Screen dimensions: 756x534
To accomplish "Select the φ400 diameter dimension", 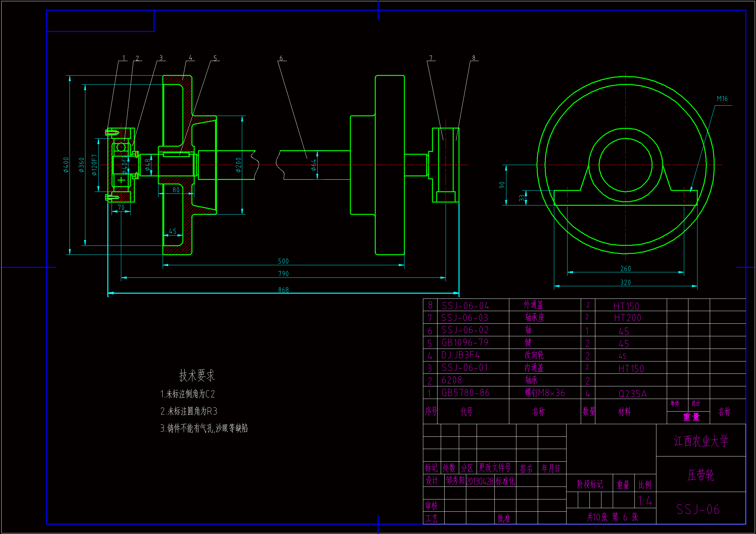I will pos(66,165).
